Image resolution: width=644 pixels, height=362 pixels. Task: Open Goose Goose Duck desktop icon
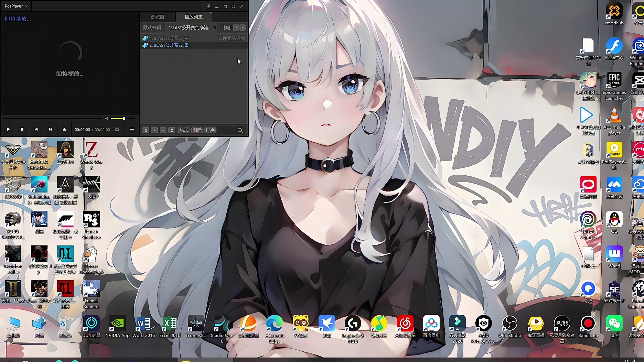91,260
